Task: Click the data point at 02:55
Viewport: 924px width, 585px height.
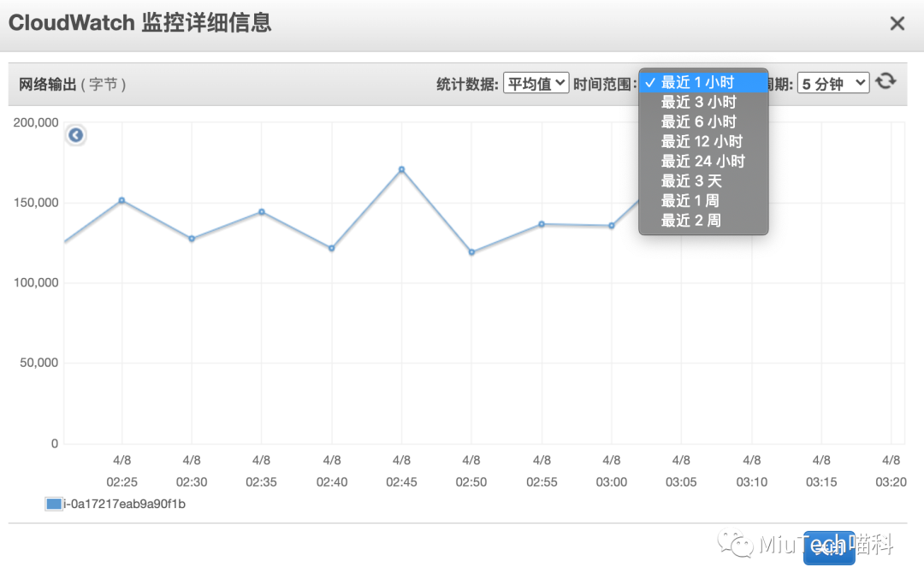Action: tap(542, 224)
